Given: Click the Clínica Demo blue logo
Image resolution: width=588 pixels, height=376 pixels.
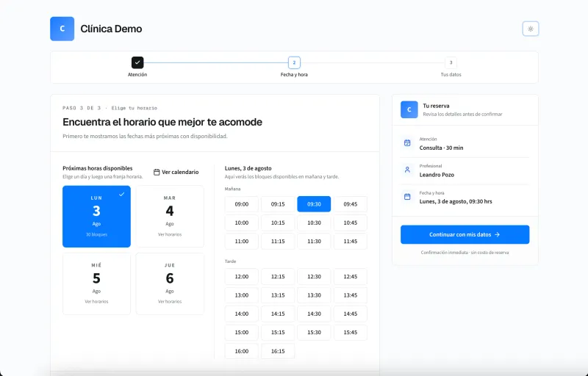Looking at the screenshot, I should tap(62, 29).
